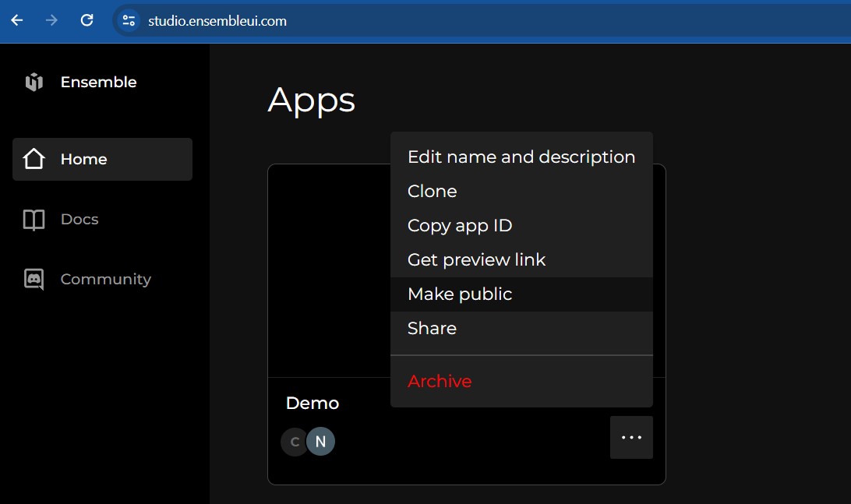This screenshot has width=851, height=504.
Task: Click the Ensemble logo icon
Action: pos(34,81)
